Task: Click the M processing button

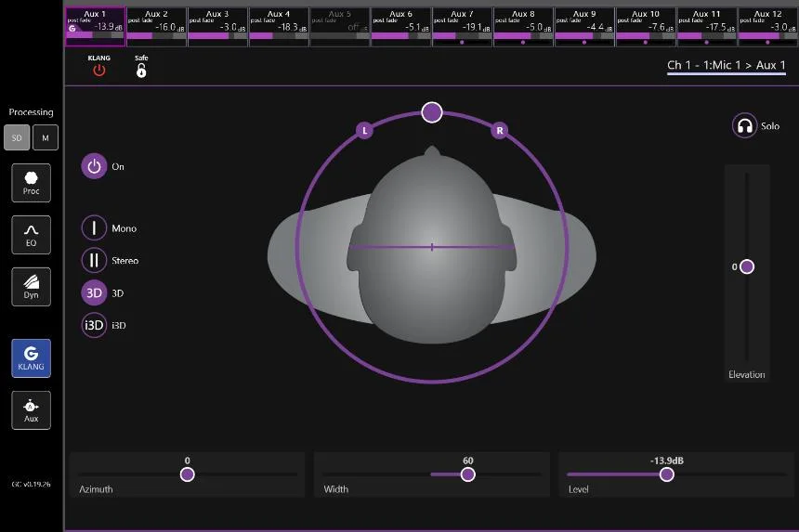Action: tap(46, 137)
